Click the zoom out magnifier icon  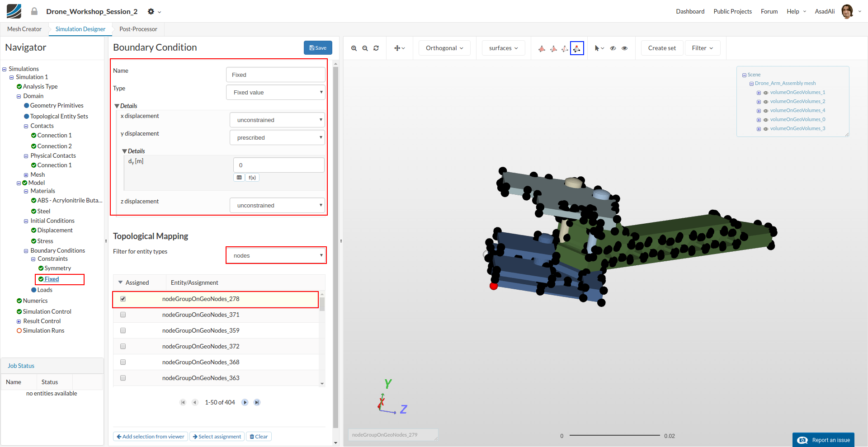click(365, 48)
